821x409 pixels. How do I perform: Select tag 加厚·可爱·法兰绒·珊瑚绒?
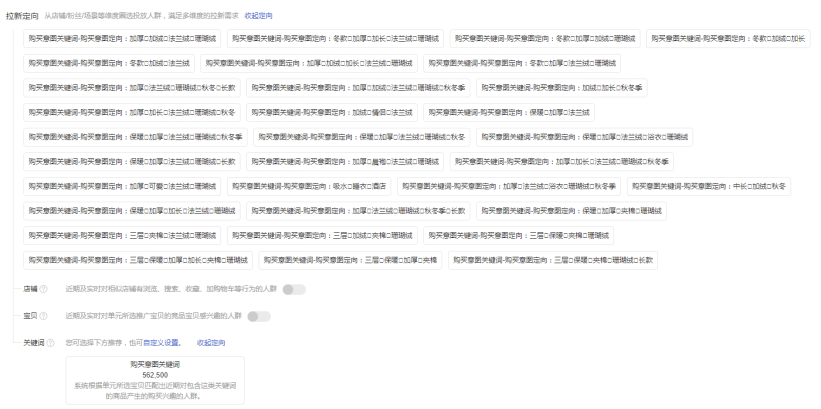tap(122, 186)
